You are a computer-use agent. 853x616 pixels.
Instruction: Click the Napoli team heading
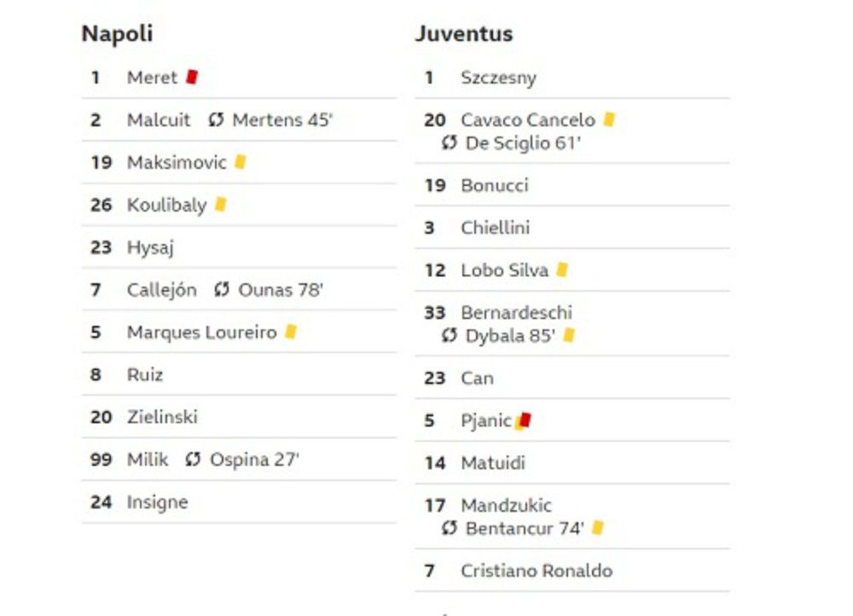coord(117,34)
